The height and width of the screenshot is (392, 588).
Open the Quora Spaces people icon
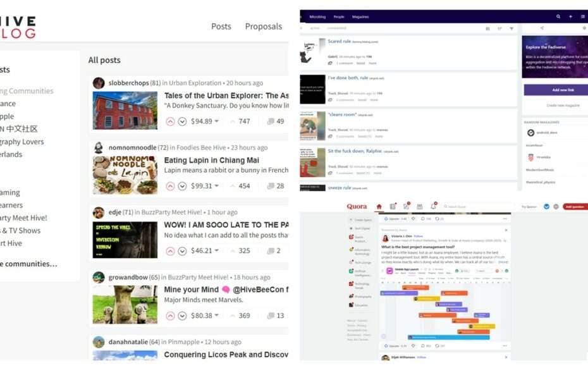(420, 207)
